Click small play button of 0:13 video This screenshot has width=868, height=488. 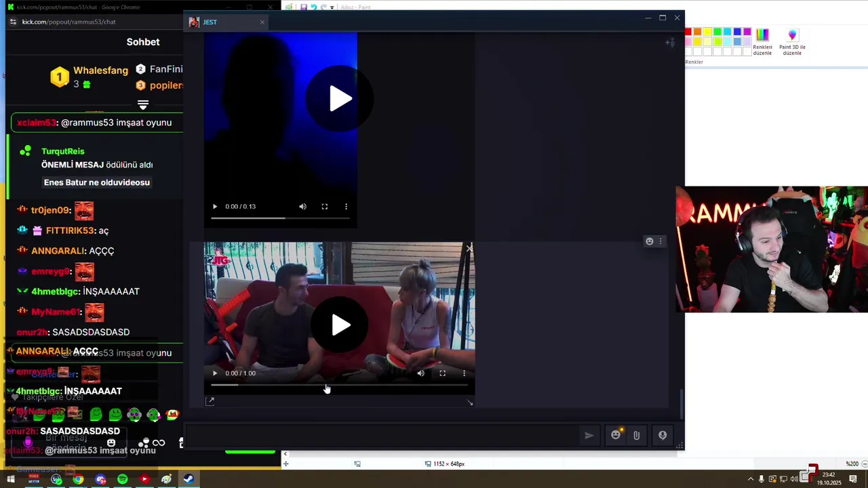pos(215,207)
